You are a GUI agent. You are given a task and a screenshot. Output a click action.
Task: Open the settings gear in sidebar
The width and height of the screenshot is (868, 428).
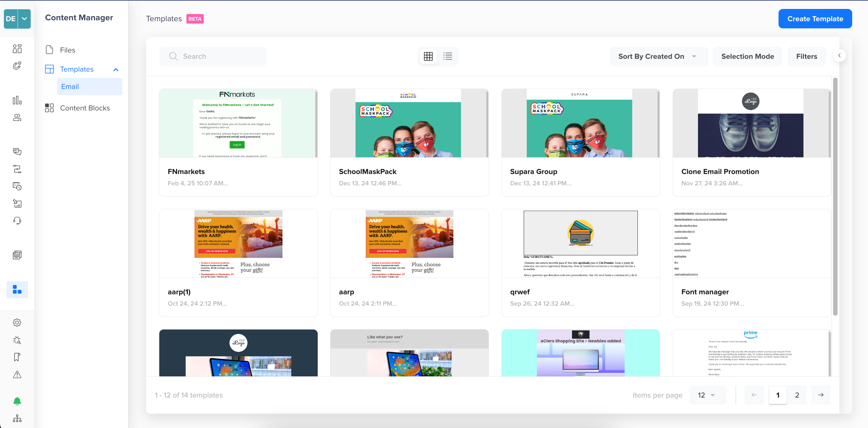(x=17, y=322)
